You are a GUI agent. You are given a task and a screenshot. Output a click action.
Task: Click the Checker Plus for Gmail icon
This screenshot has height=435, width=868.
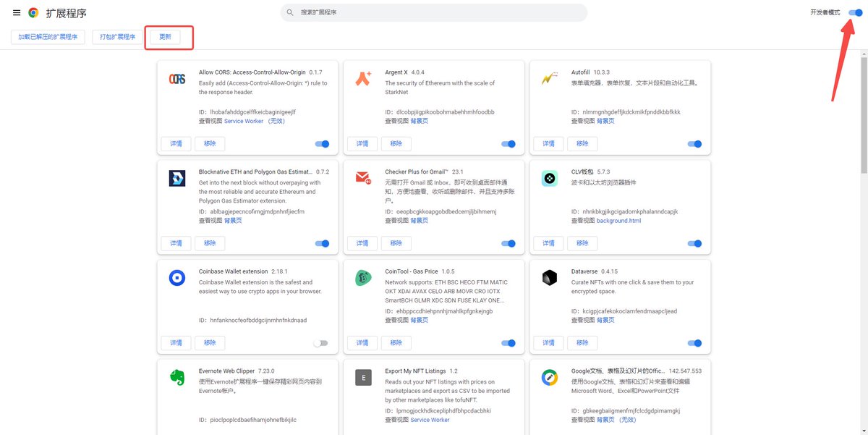(363, 178)
